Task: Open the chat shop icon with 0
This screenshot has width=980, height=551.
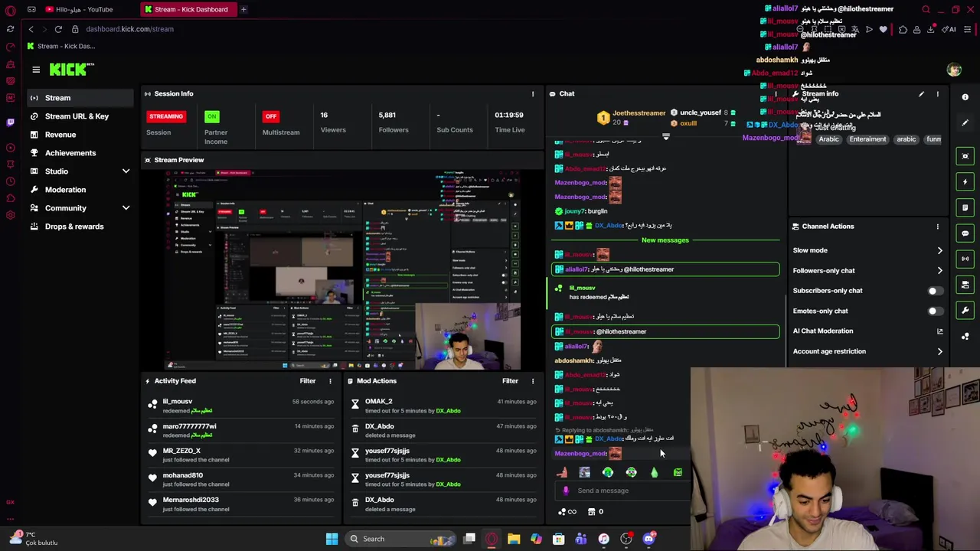Action: click(595, 512)
